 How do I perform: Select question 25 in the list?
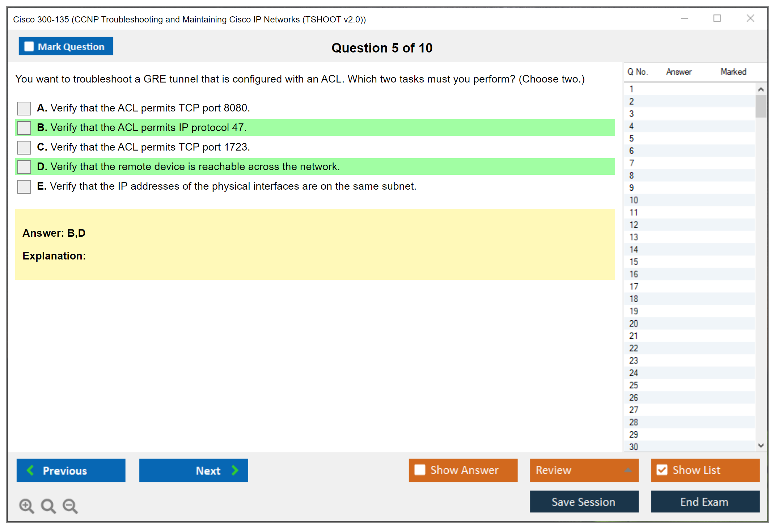click(634, 385)
